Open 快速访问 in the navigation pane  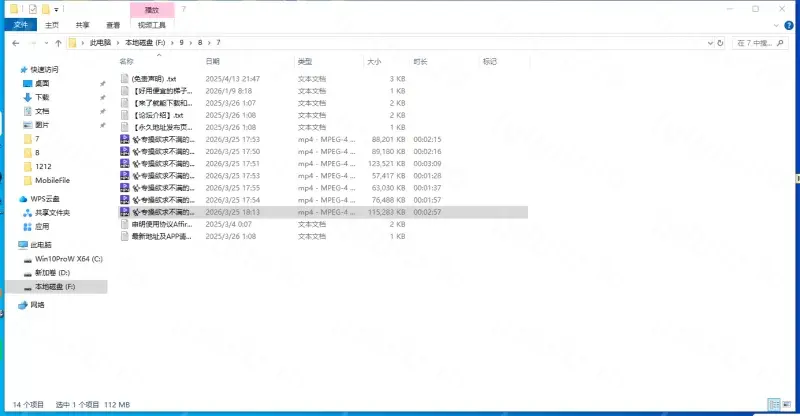[x=44, y=69]
